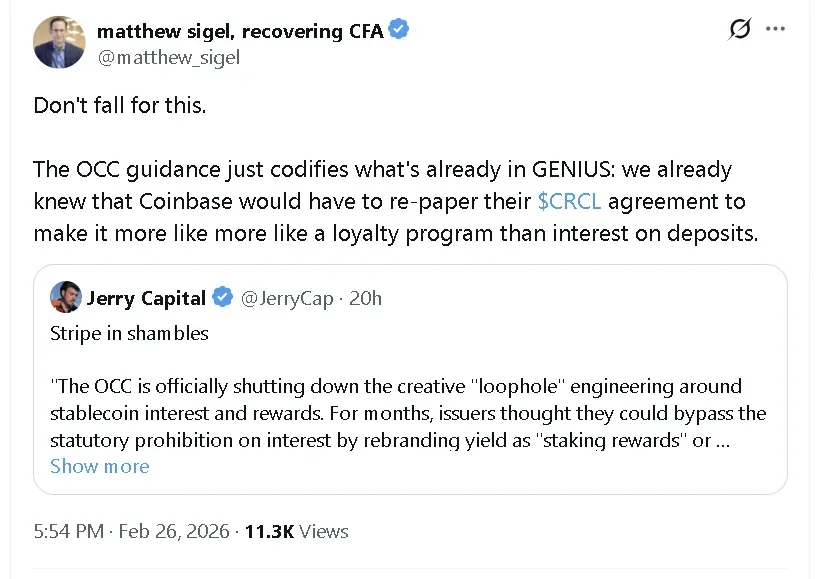Click matthew sigel's profile avatar
The width and height of the screenshot is (824, 579).
click(59, 43)
